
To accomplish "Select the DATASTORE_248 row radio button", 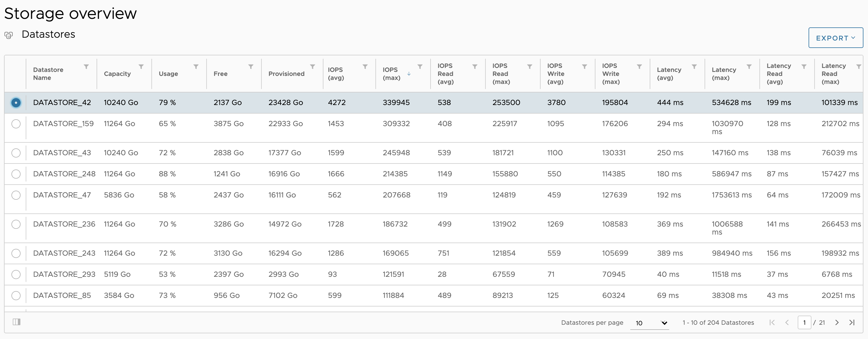I will tap(16, 174).
